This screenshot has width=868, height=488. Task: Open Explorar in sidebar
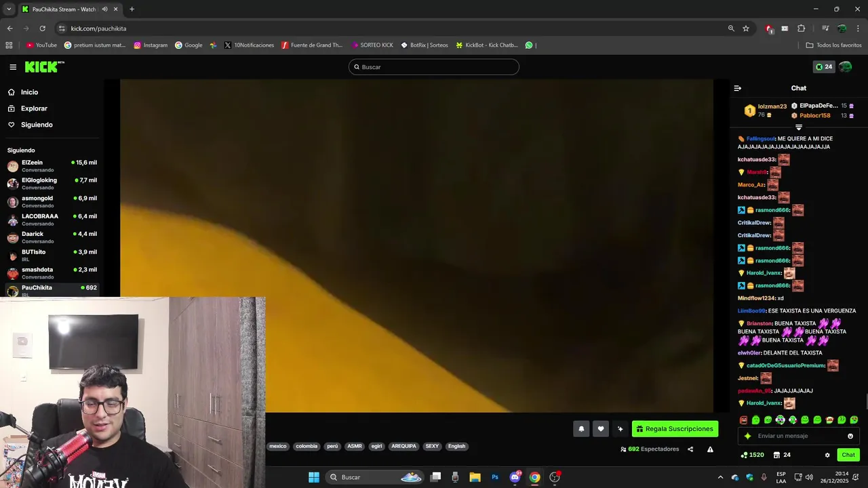[28, 108]
